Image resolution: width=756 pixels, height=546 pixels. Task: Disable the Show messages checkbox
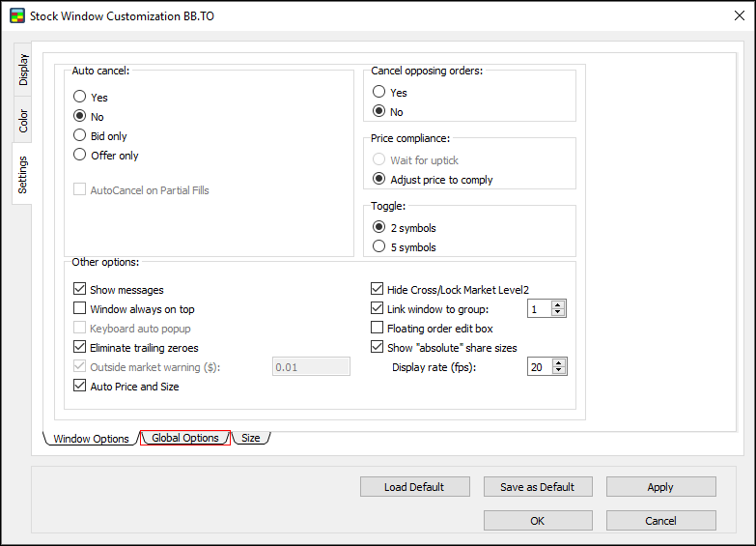(x=80, y=290)
